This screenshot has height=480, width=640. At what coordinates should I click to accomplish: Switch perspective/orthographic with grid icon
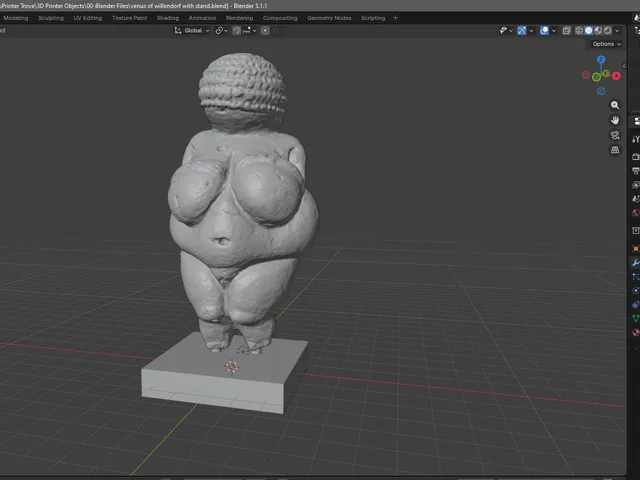[x=615, y=150]
